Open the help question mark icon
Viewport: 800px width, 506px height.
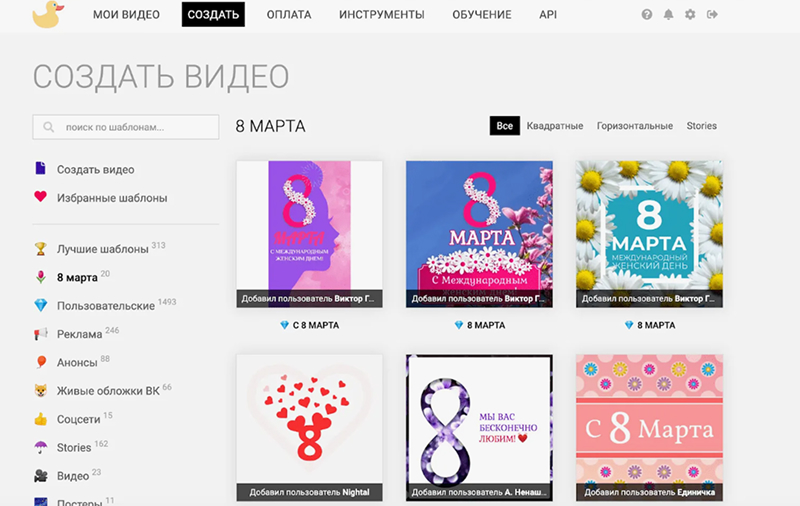coord(646,14)
